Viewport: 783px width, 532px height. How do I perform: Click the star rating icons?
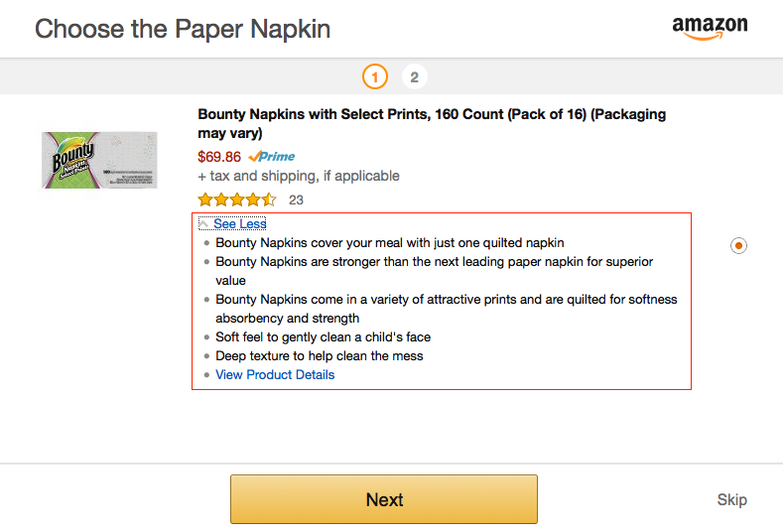tap(237, 199)
